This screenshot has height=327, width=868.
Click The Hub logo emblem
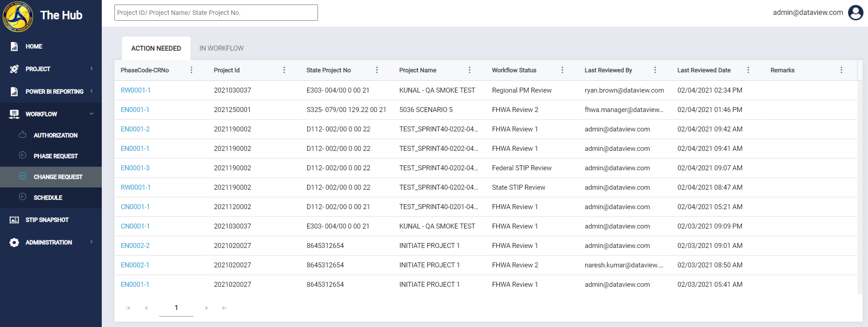click(18, 16)
